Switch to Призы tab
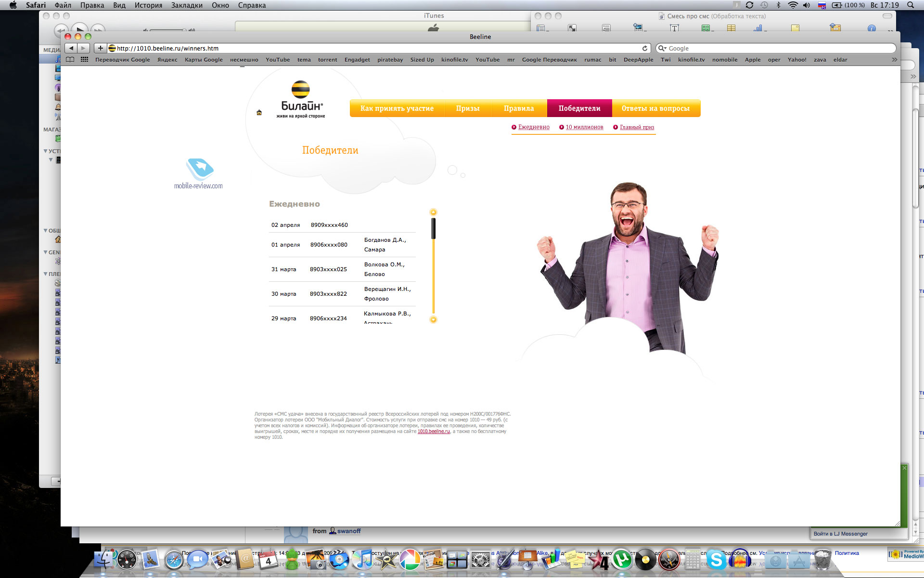This screenshot has width=924, height=578. (x=468, y=108)
